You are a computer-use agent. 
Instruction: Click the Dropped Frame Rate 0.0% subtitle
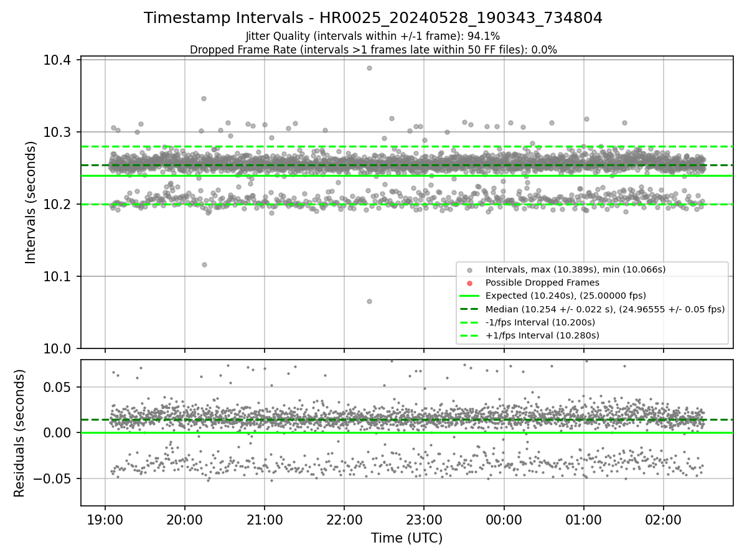373,50
